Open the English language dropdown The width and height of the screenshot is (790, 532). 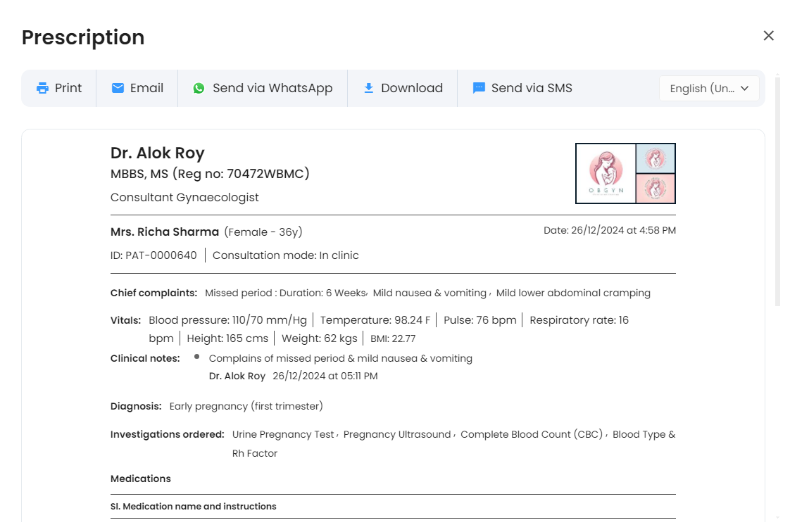709,89
